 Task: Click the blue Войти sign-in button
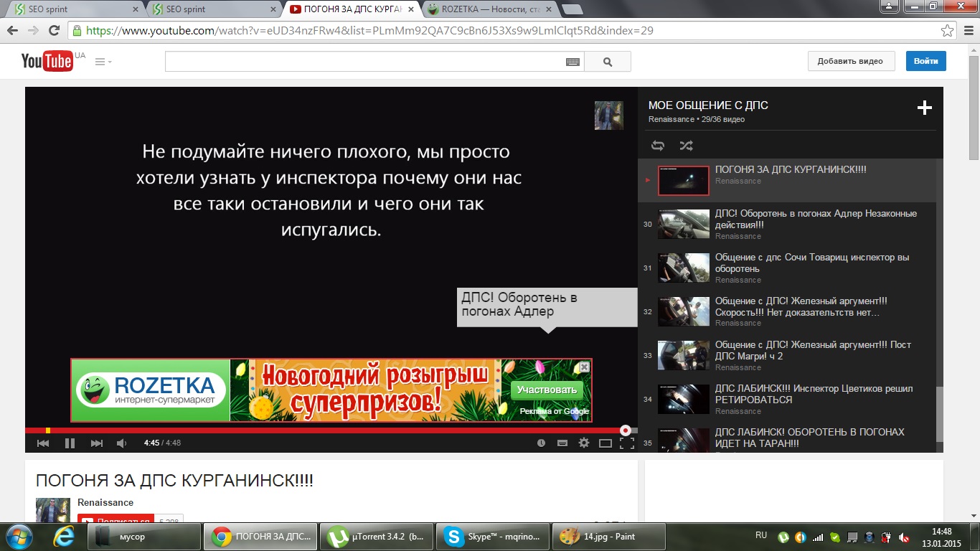pyautogui.click(x=925, y=61)
